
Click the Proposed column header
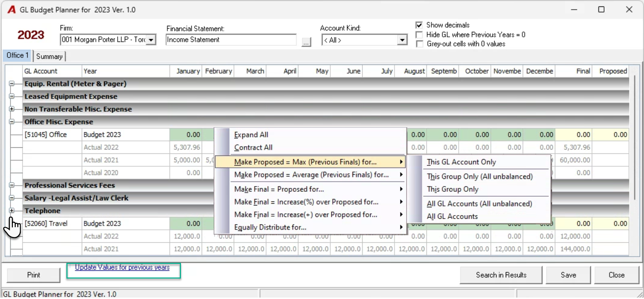coord(610,71)
